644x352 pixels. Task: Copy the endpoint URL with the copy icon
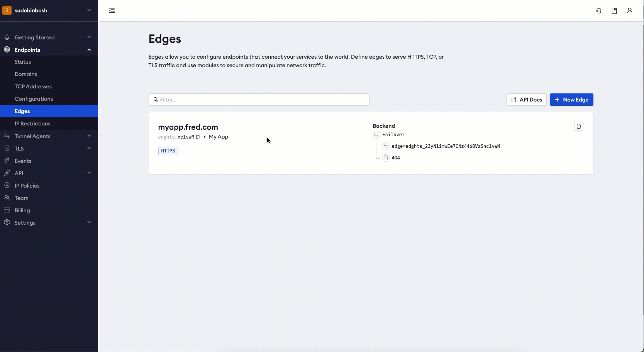point(198,137)
